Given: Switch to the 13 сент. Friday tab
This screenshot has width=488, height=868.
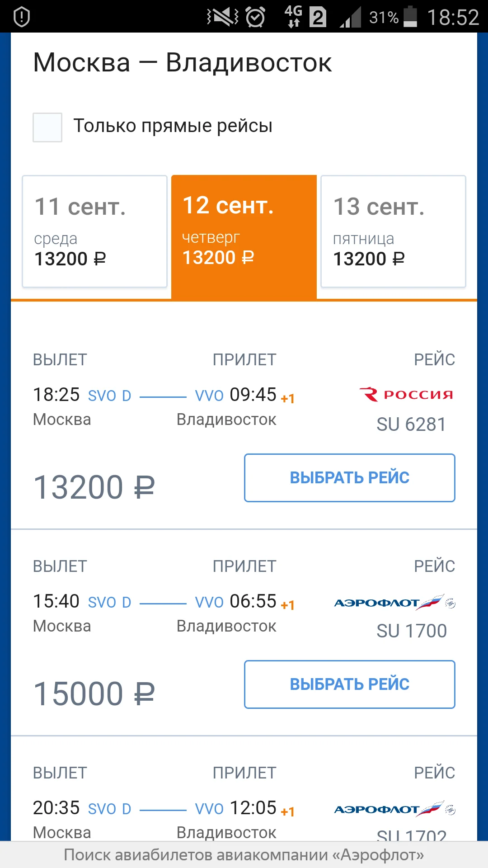Looking at the screenshot, I should [393, 231].
